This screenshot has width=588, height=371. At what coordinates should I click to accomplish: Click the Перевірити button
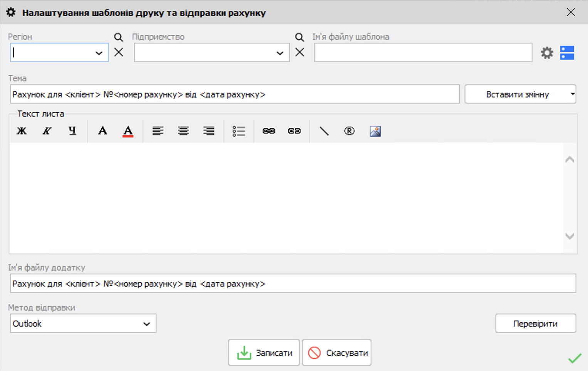tap(536, 324)
